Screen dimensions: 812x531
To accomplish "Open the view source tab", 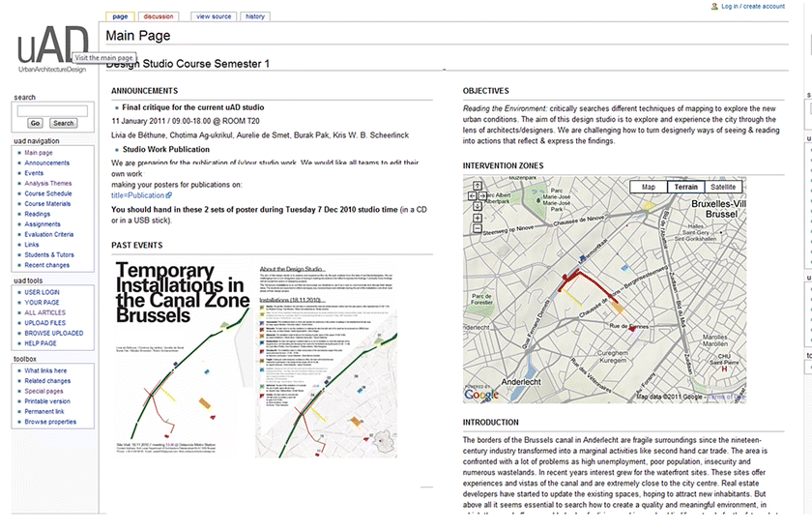I will [214, 16].
